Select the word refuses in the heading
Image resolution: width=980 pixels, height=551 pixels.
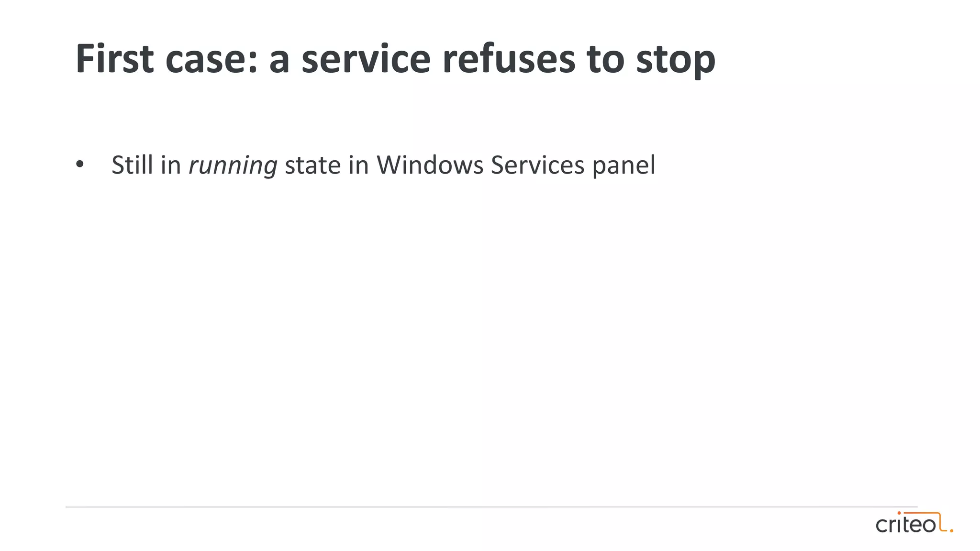tap(509, 59)
